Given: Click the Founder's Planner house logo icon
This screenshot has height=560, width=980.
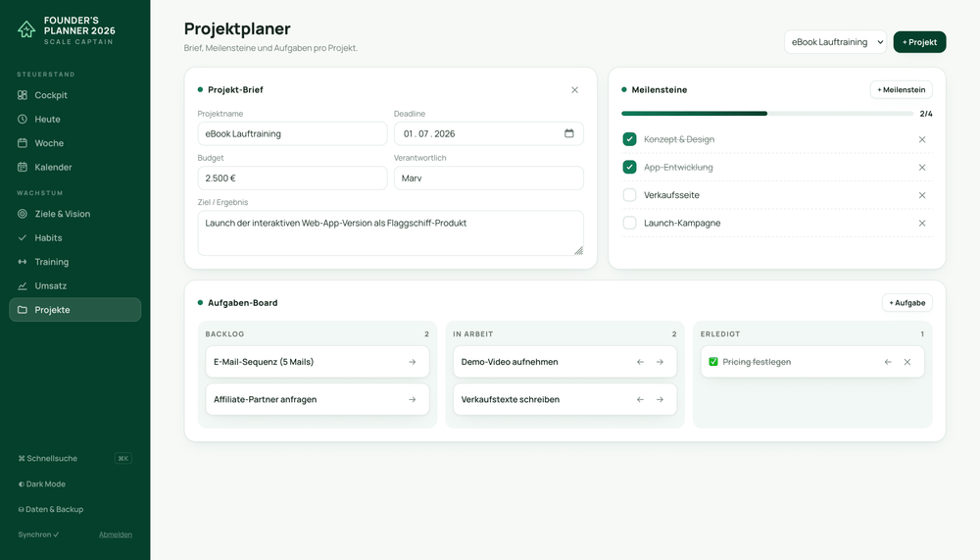Looking at the screenshot, I should (26, 29).
